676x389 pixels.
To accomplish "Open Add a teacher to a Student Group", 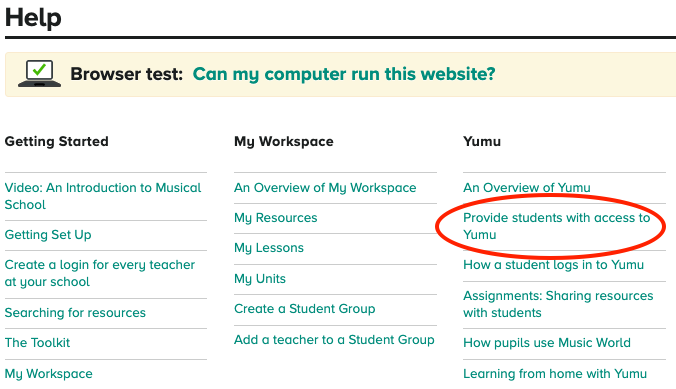I will pos(334,340).
